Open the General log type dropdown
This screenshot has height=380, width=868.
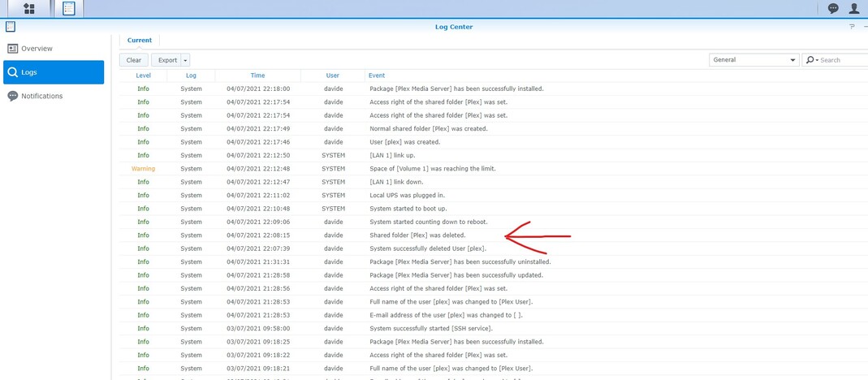point(754,60)
